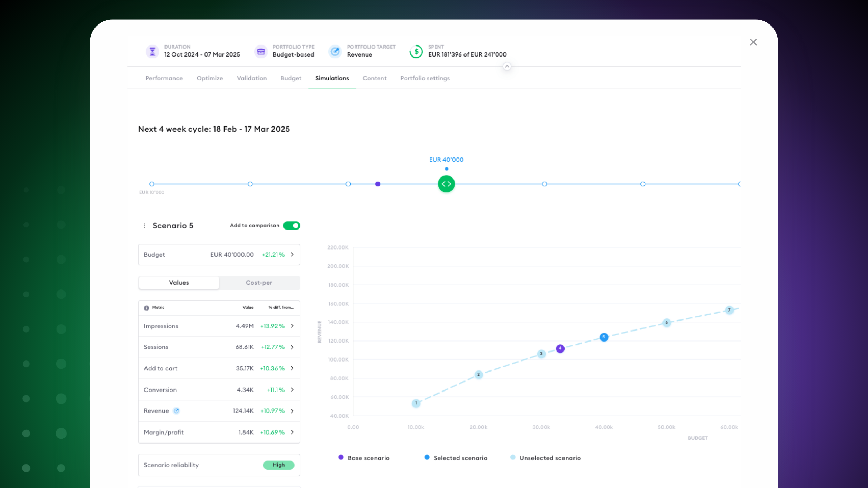This screenshot has height=488, width=868.
Task: Click scenario point 7 on chart
Action: tap(729, 310)
